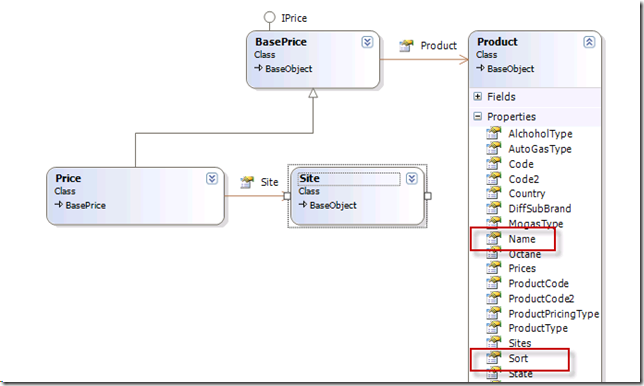The height and width of the screenshot is (386, 644).
Task: Click BaseObject base type under BasePrice
Action: pos(288,69)
